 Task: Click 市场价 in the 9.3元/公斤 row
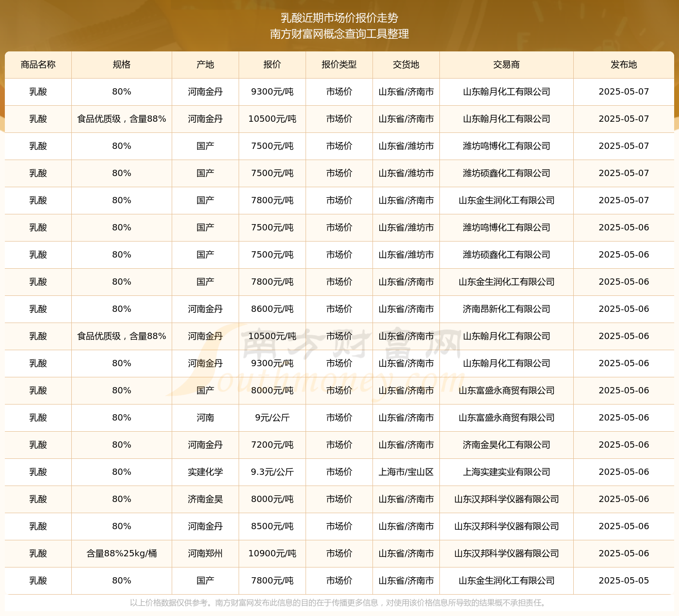[x=339, y=472]
